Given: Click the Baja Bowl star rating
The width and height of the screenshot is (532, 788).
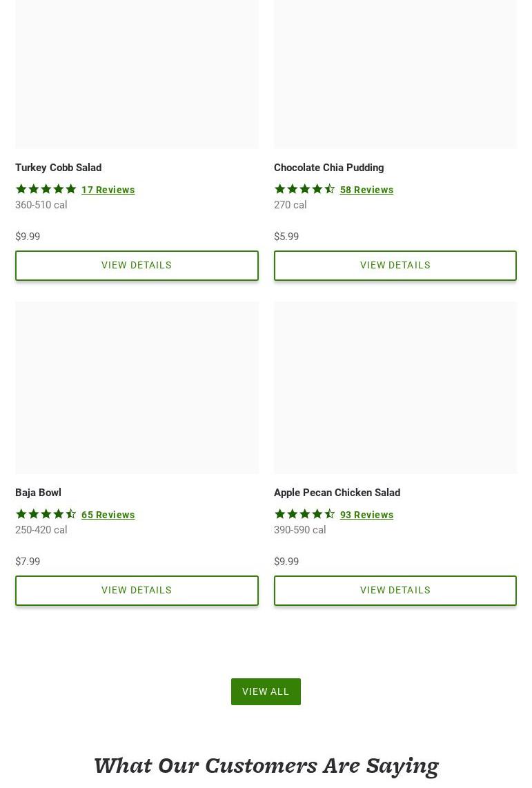Looking at the screenshot, I should 46,514.
